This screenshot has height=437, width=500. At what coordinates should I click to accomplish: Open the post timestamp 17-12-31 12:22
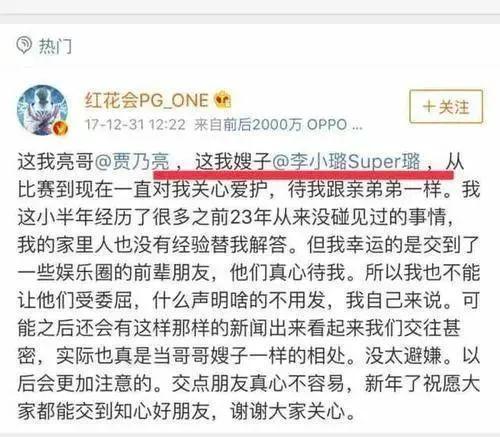135,125
